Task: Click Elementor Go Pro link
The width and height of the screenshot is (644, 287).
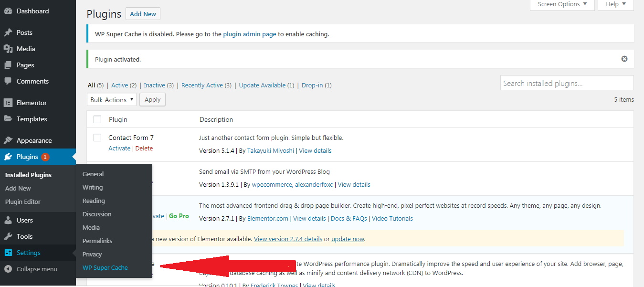Action: pos(179,216)
